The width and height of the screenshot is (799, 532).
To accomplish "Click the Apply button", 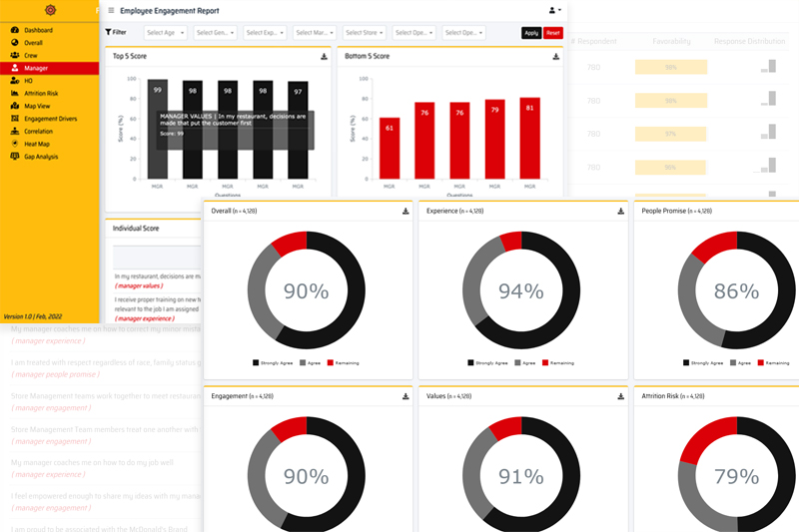I will pos(531,33).
